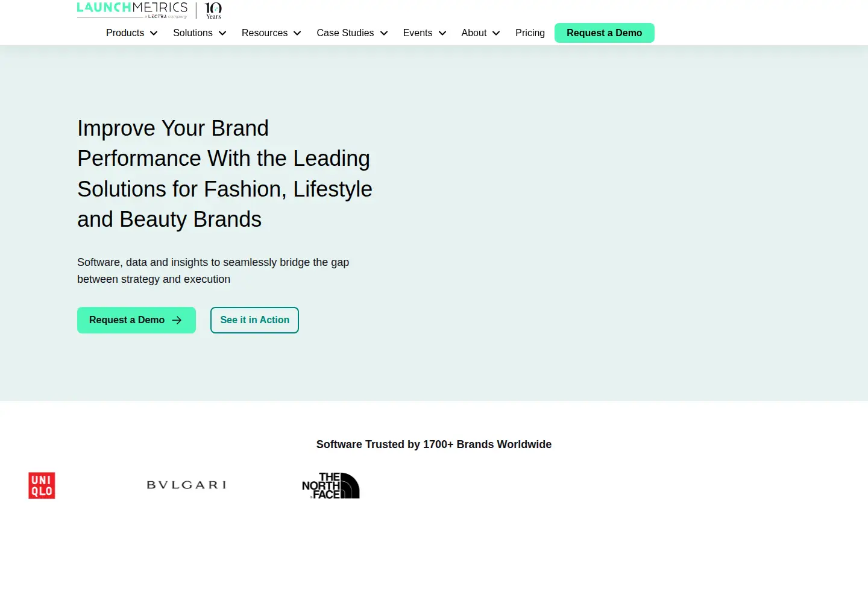The width and height of the screenshot is (868, 603).
Task: Open the Case Studies menu label
Action: (345, 33)
